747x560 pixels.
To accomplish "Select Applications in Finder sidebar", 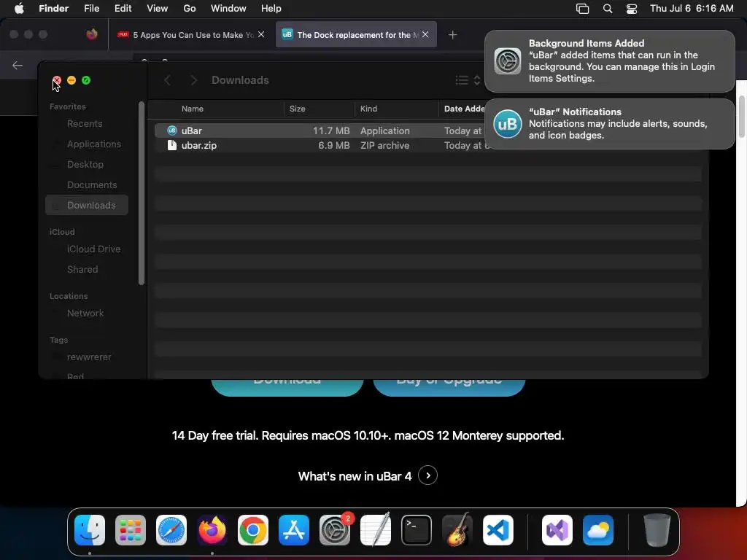I will point(94,144).
